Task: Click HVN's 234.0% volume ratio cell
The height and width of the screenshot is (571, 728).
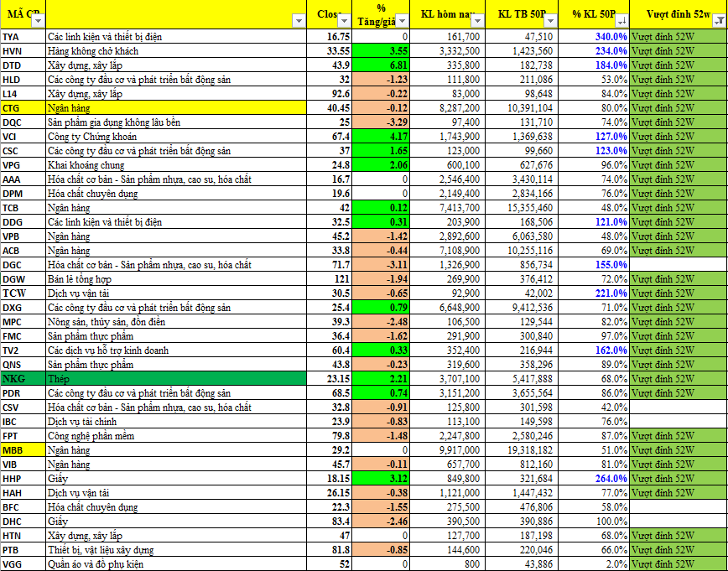Action: tap(599, 51)
